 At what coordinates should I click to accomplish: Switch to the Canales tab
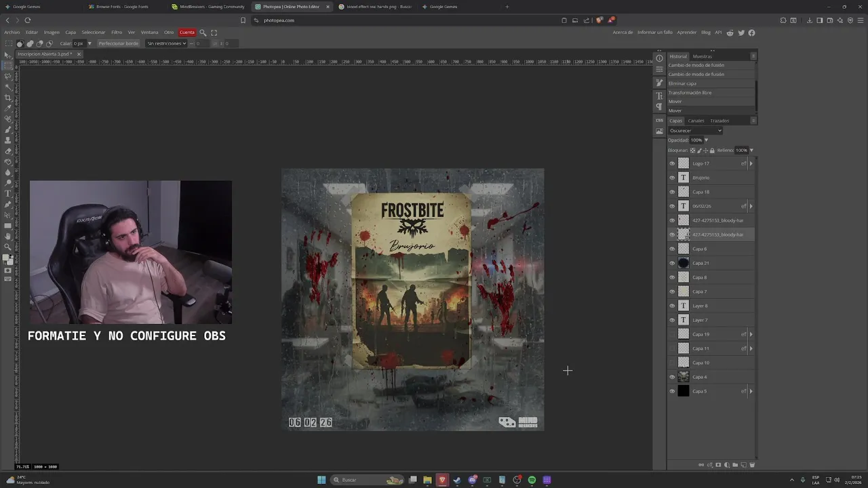point(696,121)
